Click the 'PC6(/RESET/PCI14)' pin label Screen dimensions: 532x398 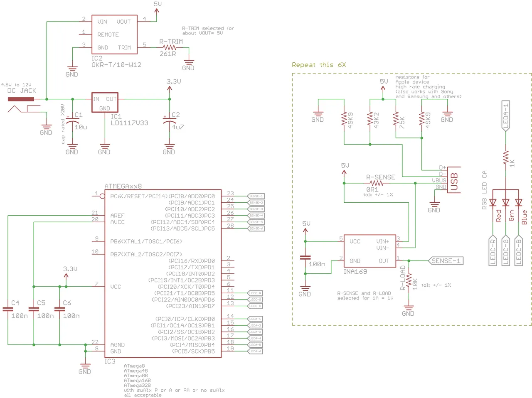coord(139,196)
